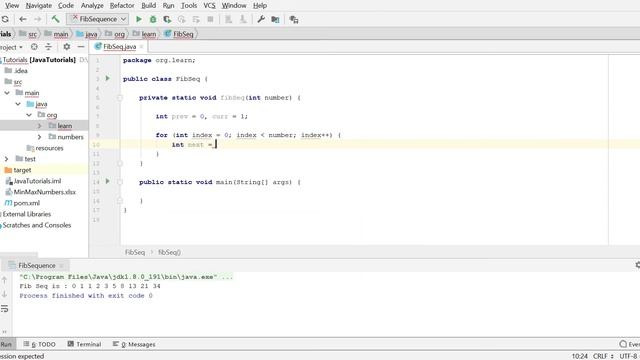
Task: Open the Analyze menu
Action: 92,6
